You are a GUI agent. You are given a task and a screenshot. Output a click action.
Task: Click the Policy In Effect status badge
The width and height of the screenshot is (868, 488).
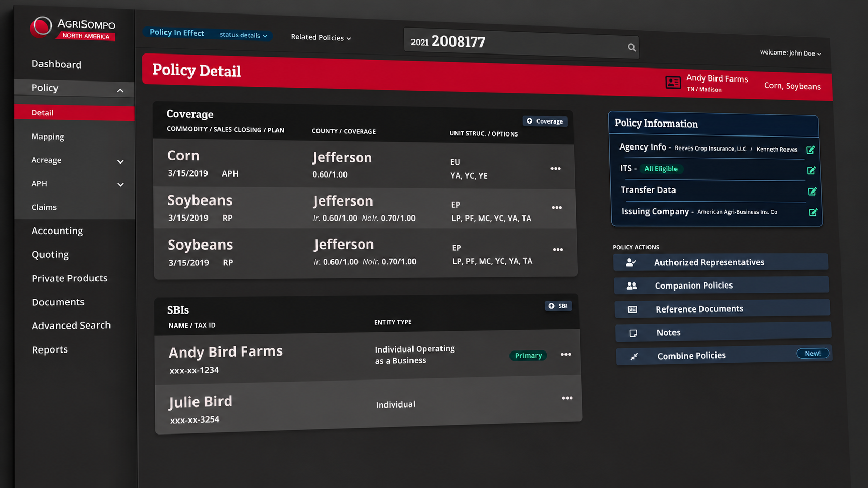[177, 33]
